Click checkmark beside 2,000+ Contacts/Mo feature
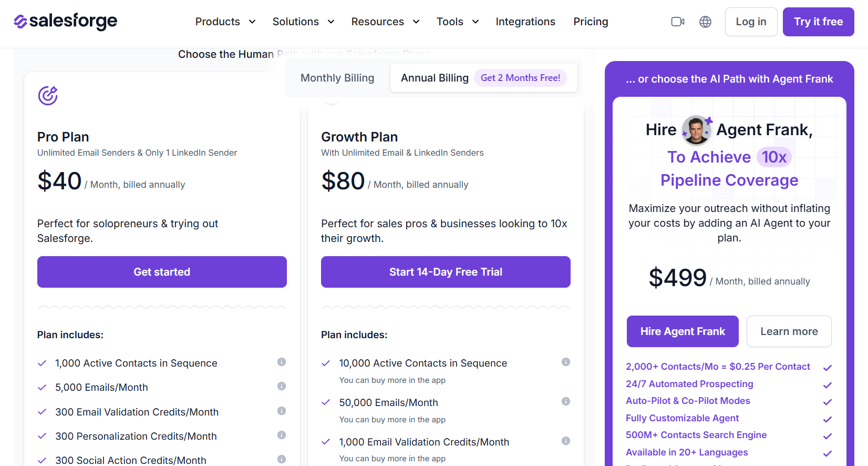The image size is (868, 466). coord(828,368)
